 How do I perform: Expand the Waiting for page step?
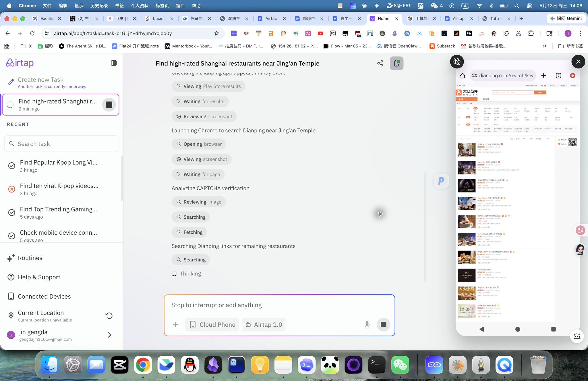click(198, 175)
